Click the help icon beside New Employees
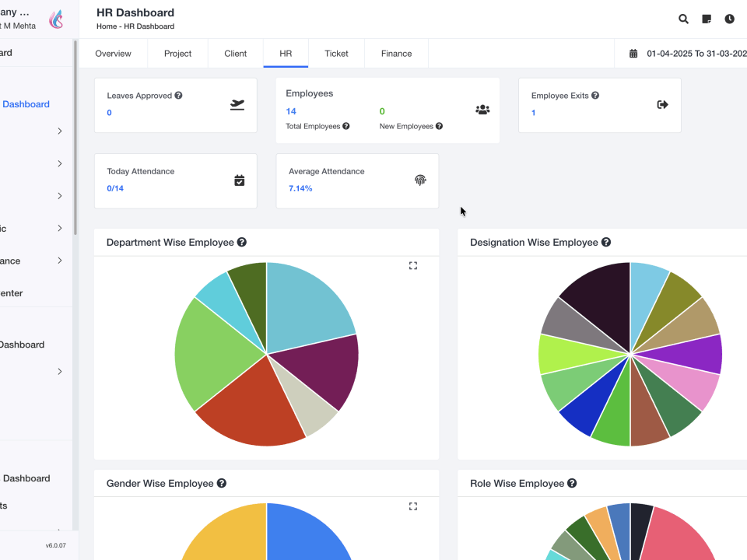Viewport: 747px width, 560px height. coord(439,126)
